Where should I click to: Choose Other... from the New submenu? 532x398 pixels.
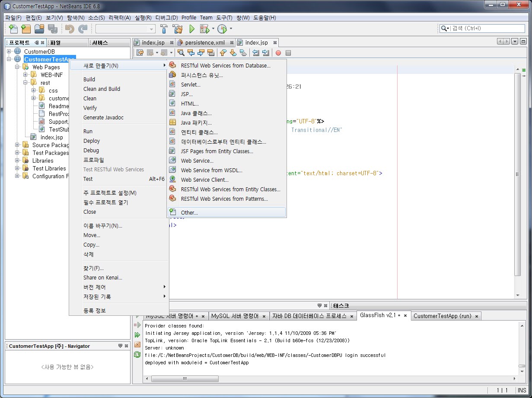click(227, 212)
